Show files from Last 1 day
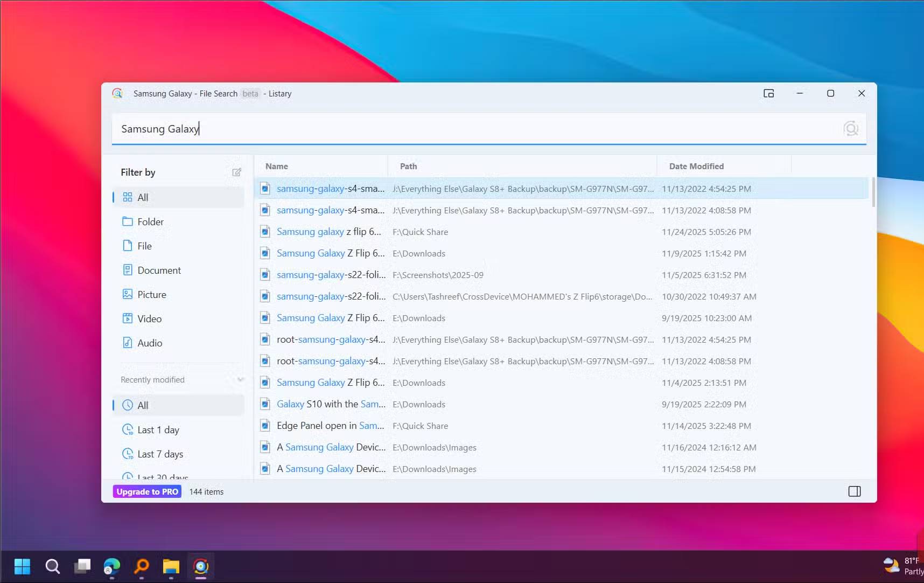 pos(158,429)
